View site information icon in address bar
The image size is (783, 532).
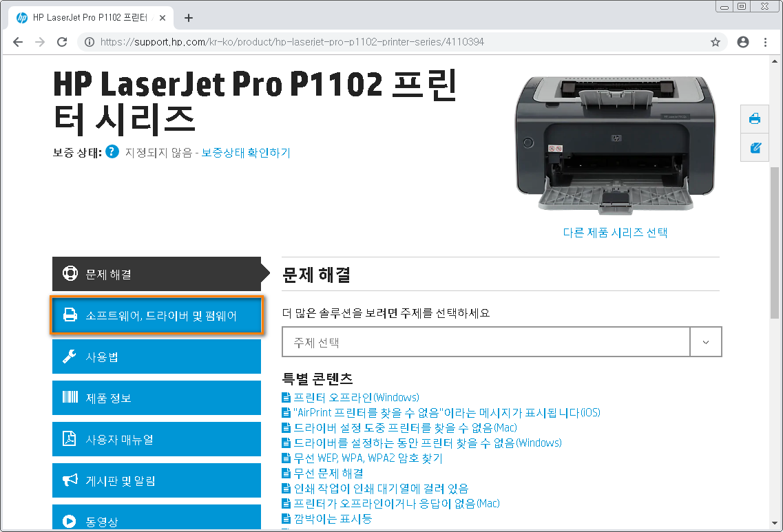click(90, 42)
